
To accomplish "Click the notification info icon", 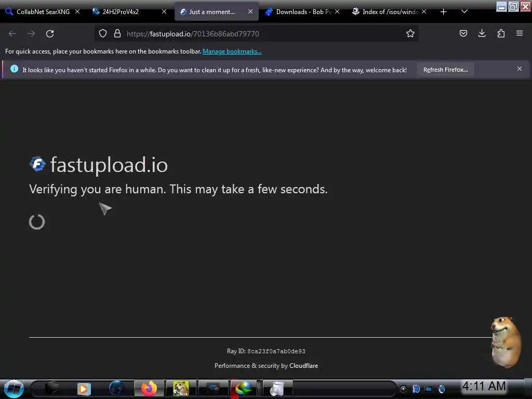I will [x=14, y=69].
